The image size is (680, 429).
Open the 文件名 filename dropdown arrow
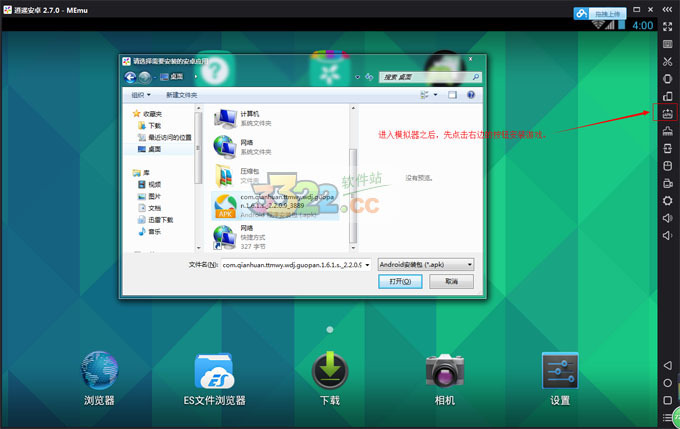pyautogui.click(x=367, y=265)
